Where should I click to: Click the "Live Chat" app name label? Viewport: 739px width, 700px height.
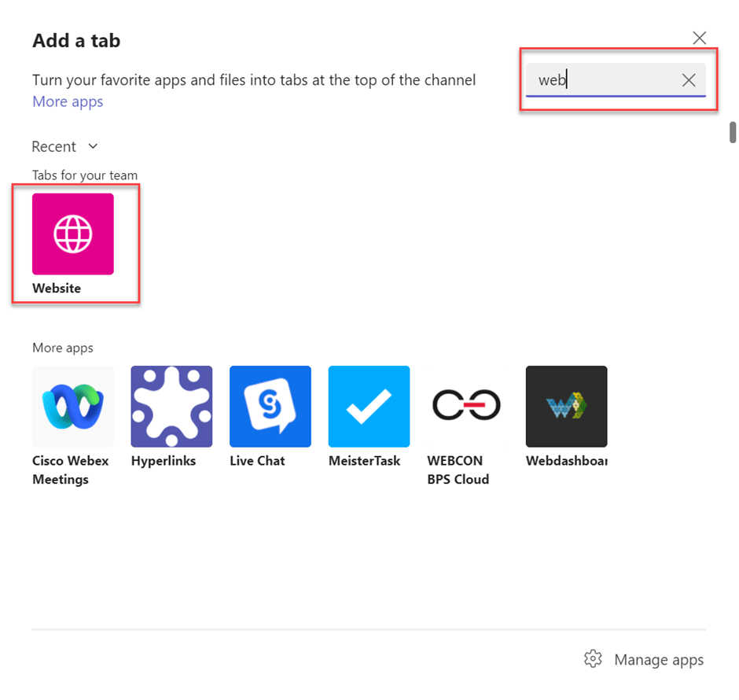click(x=258, y=461)
